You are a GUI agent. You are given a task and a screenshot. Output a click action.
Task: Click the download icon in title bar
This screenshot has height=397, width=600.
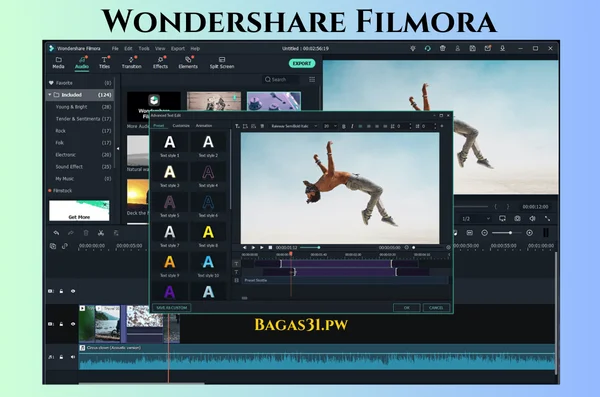(x=502, y=48)
